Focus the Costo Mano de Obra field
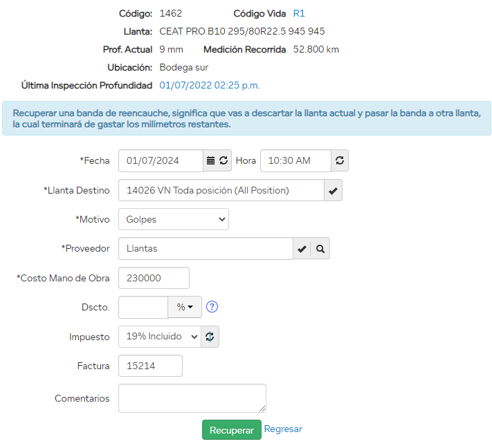The height and width of the screenshot is (448, 492). [154, 278]
